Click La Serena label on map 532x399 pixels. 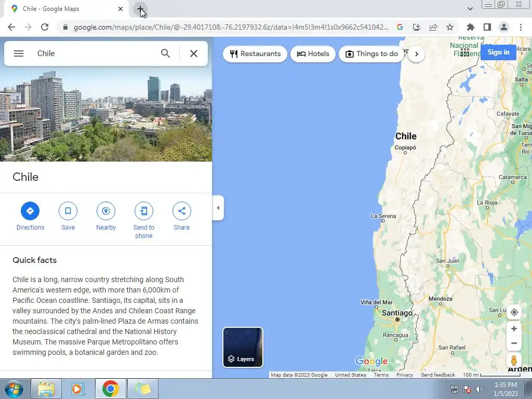(383, 216)
